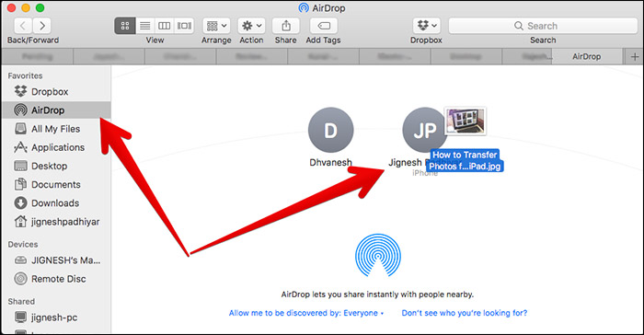Select the AirDrop tab
Screen dimensions: 644x335
(x=587, y=57)
